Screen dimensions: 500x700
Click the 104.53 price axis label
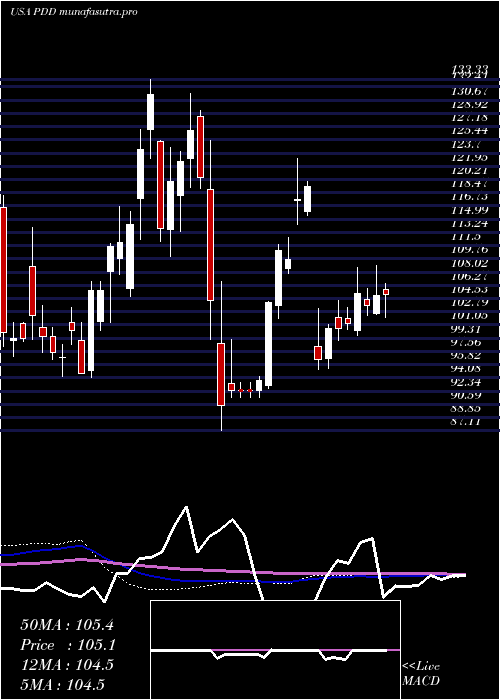coord(470,289)
